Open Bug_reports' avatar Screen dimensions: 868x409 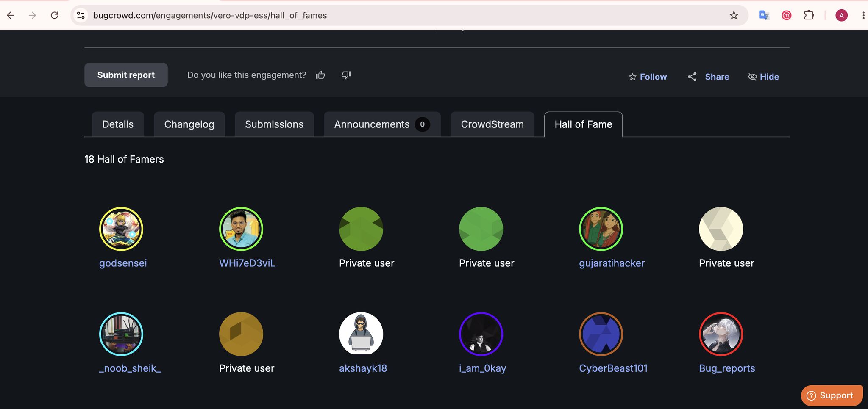(x=721, y=334)
